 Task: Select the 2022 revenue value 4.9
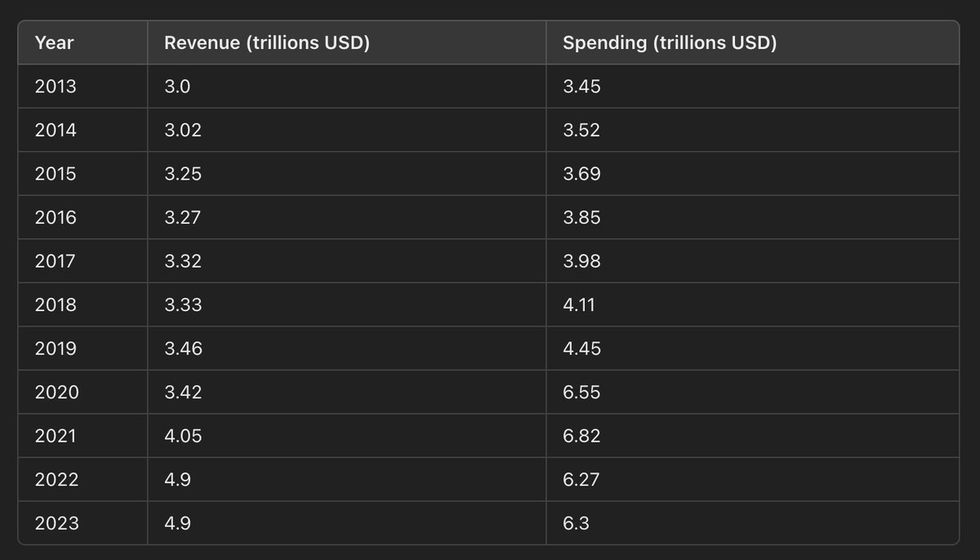pos(177,479)
